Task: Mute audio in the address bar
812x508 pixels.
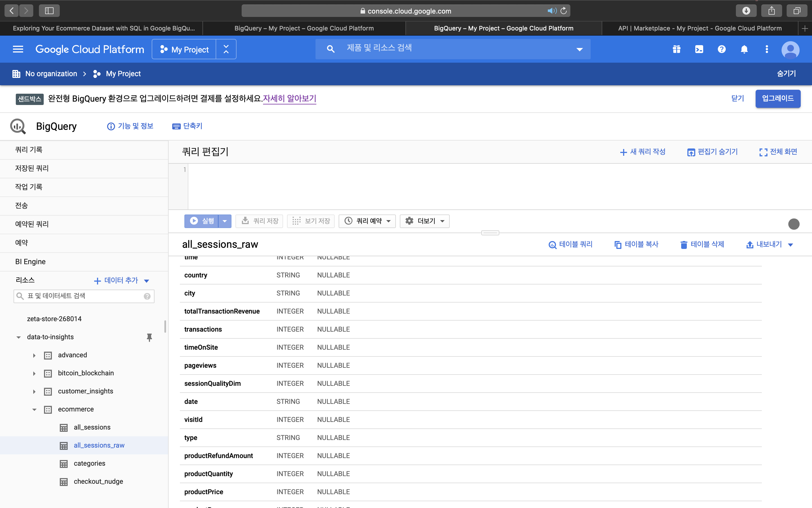Action: (551, 11)
